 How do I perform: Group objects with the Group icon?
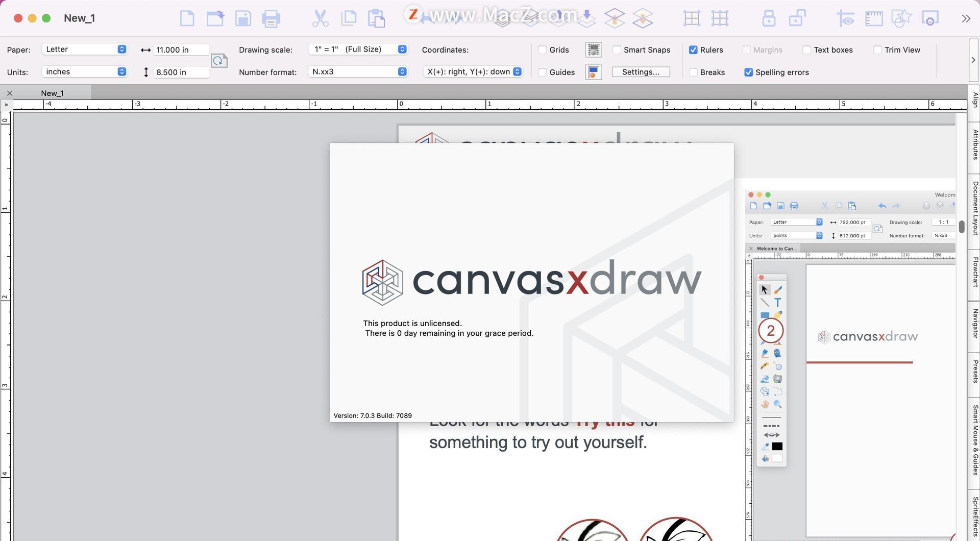(x=692, y=18)
